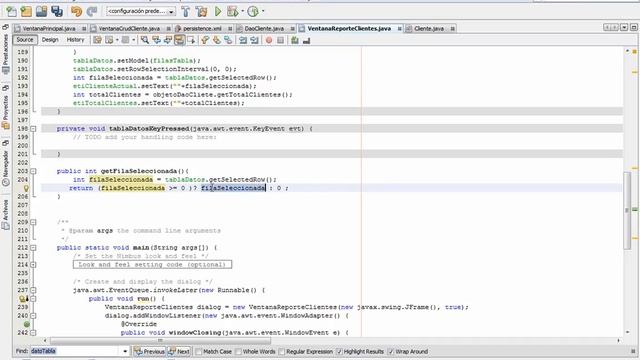640x360 pixels.
Task: Enable the Whole Words checkbox
Action: pos(238,351)
